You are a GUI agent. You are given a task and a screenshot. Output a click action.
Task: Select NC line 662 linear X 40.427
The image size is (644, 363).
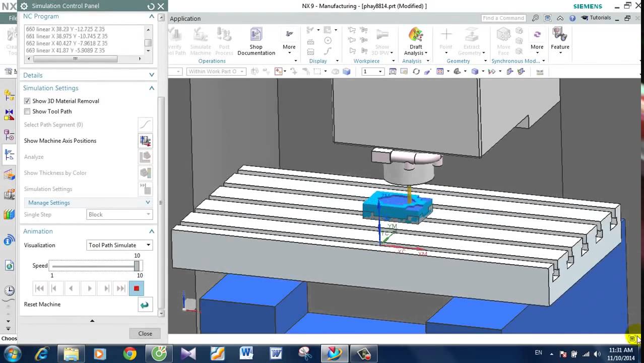point(67,43)
